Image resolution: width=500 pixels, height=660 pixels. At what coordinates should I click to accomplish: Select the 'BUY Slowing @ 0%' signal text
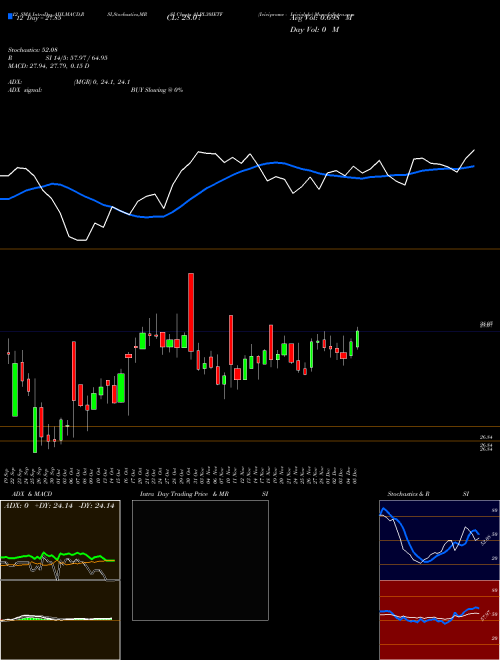[157, 90]
